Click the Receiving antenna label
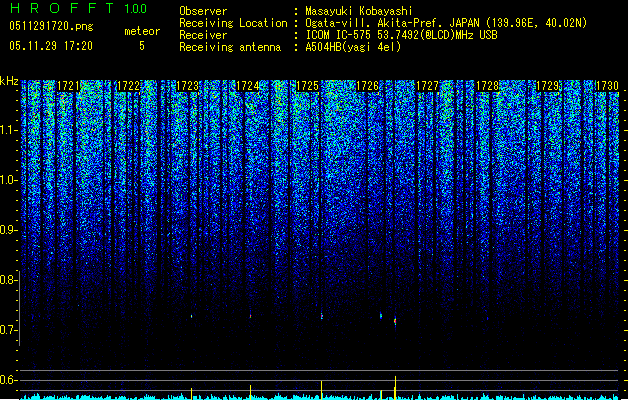This screenshot has height=400, width=629. pos(230,47)
